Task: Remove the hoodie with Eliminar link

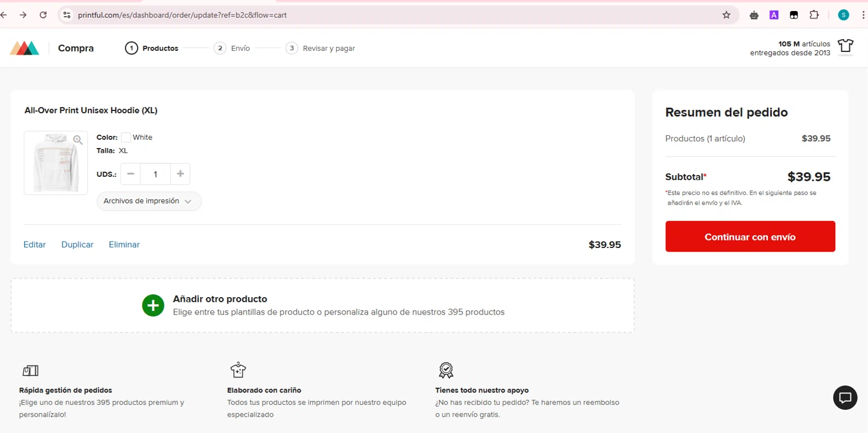Action: click(124, 245)
